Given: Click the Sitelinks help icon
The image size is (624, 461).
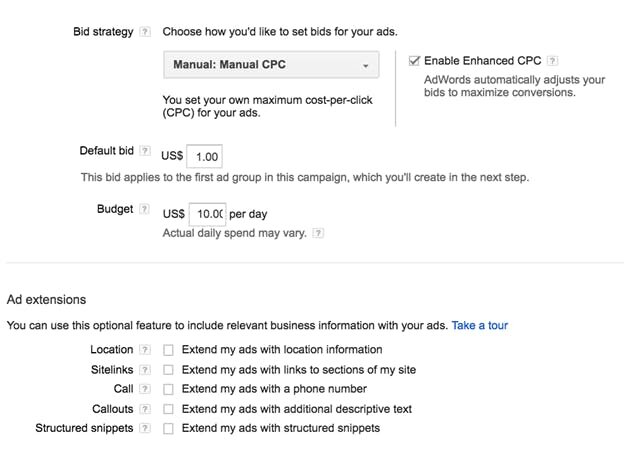Looking at the screenshot, I should (x=145, y=370).
